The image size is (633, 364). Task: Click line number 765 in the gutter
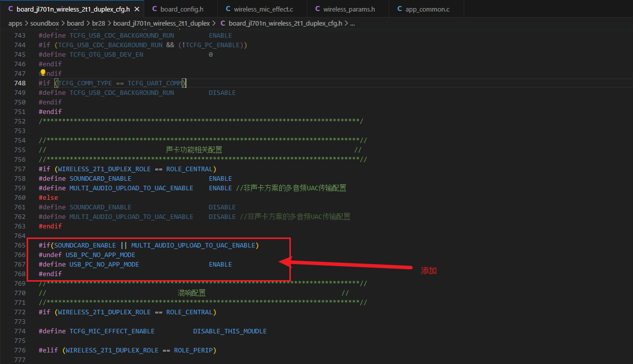pyautogui.click(x=20, y=245)
